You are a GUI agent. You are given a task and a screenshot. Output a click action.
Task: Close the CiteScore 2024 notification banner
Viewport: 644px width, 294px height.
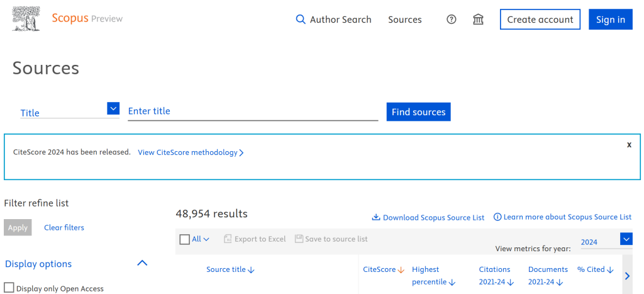(629, 145)
